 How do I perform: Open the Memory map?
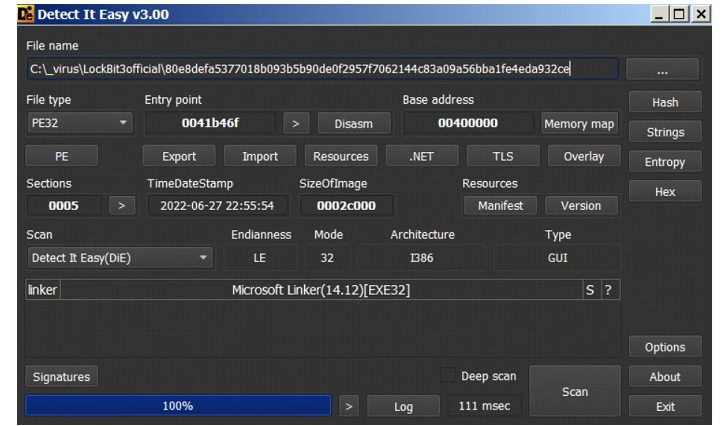[x=579, y=123]
